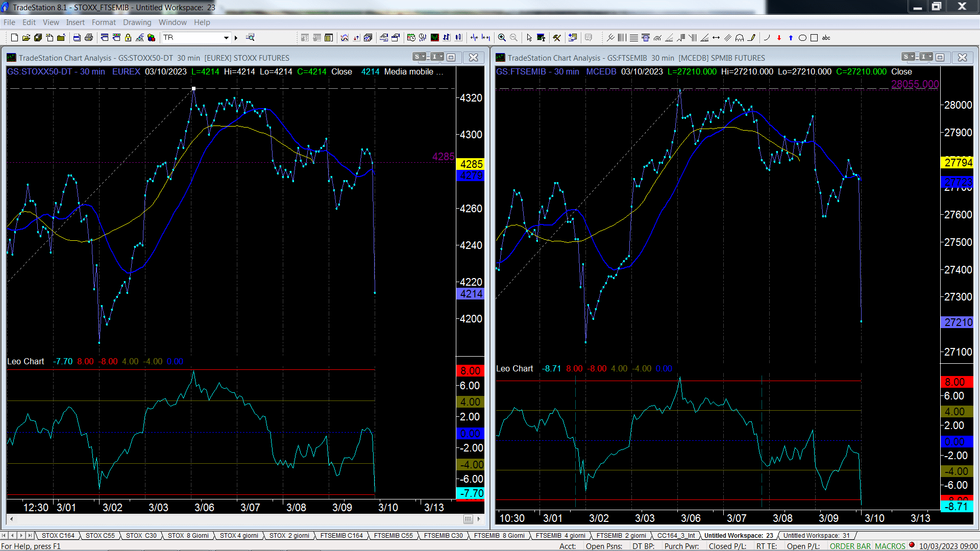Switch to STOX 8 Giorni workspace tab
The width and height of the screenshot is (980, 551).
(188, 536)
